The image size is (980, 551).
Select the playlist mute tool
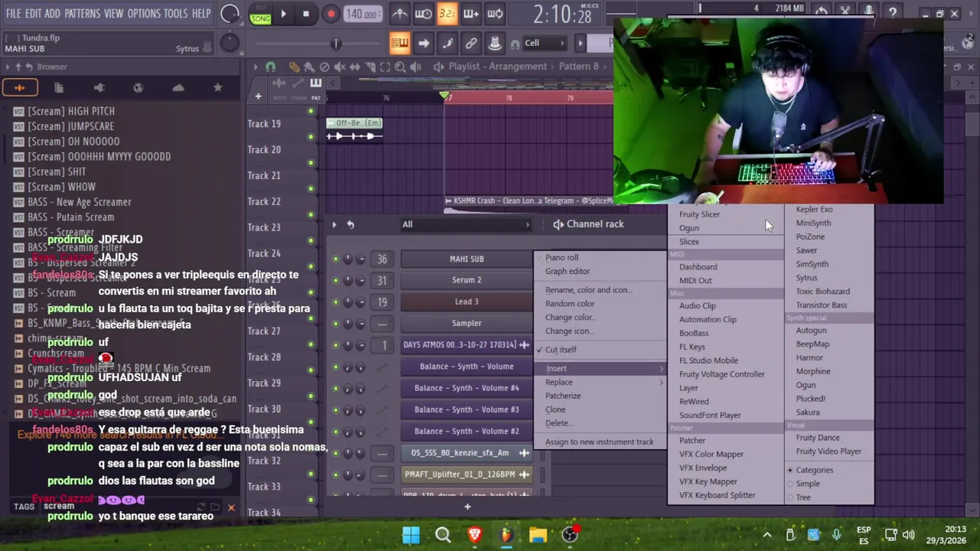coord(339,67)
